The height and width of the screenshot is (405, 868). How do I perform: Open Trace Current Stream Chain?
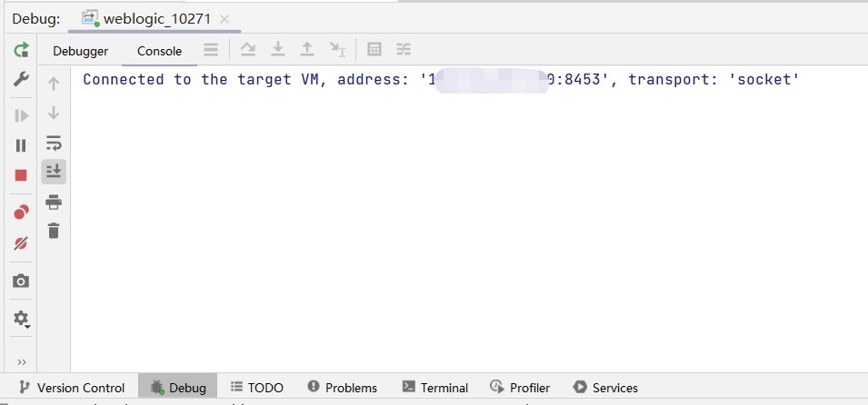pyautogui.click(x=404, y=49)
